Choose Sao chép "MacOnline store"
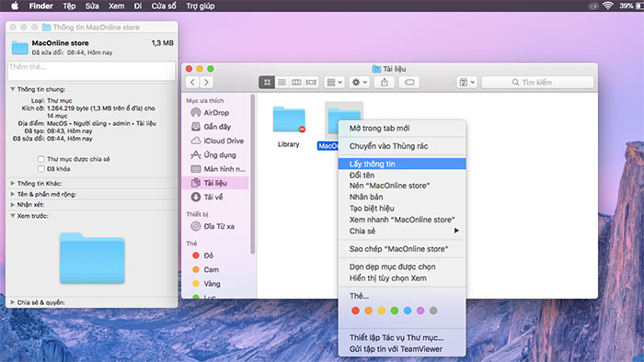 click(x=402, y=249)
